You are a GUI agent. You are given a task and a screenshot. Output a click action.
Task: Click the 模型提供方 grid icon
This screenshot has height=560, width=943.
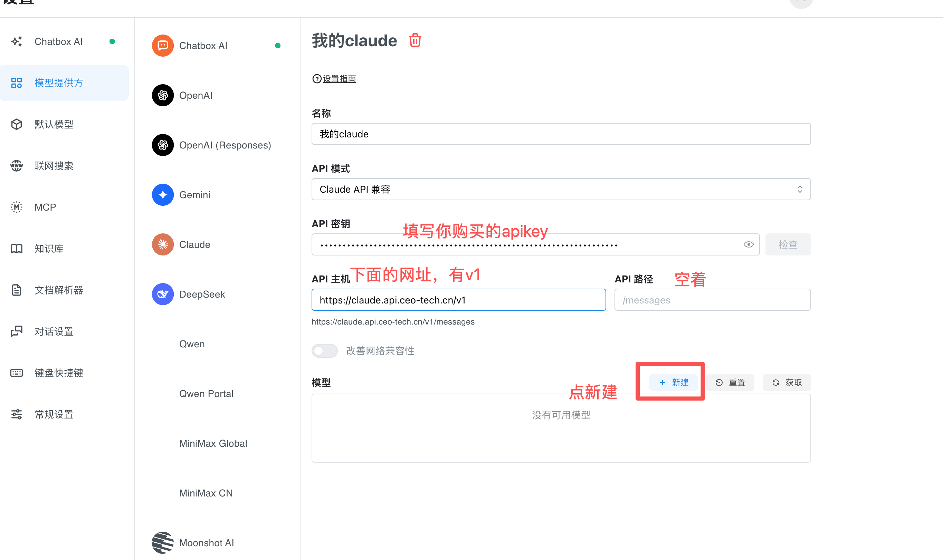point(17,83)
